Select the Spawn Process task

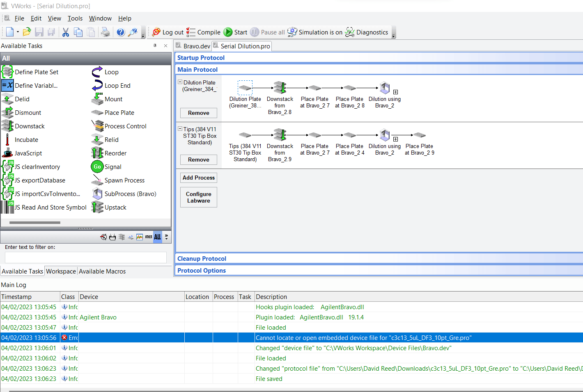pyautogui.click(x=118, y=180)
